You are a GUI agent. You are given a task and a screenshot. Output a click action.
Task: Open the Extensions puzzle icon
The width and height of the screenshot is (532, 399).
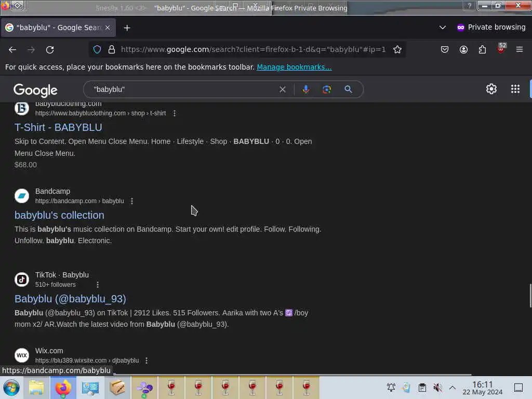pos(482,49)
